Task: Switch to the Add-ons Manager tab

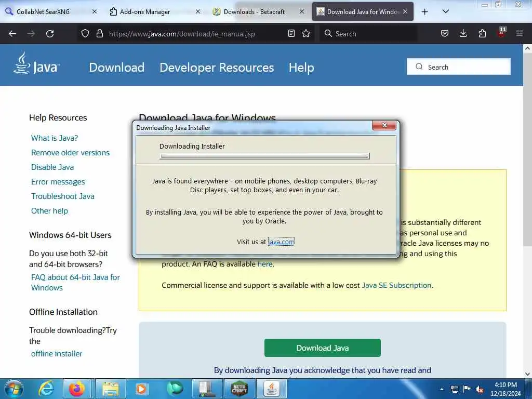Action: pyautogui.click(x=145, y=11)
